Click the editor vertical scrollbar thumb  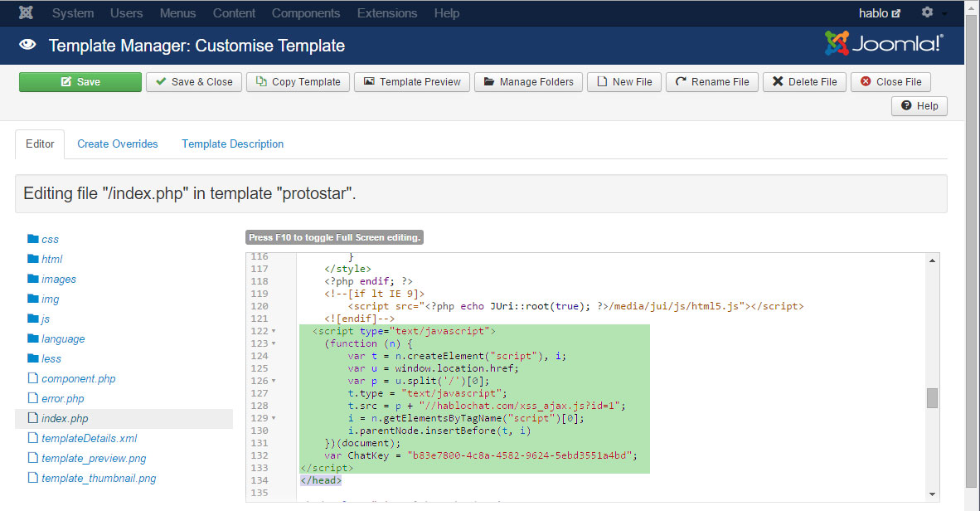coord(932,398)
